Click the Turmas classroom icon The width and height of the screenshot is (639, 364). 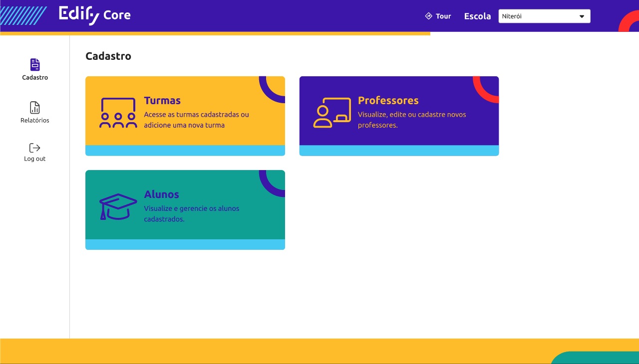click(118, 113)
